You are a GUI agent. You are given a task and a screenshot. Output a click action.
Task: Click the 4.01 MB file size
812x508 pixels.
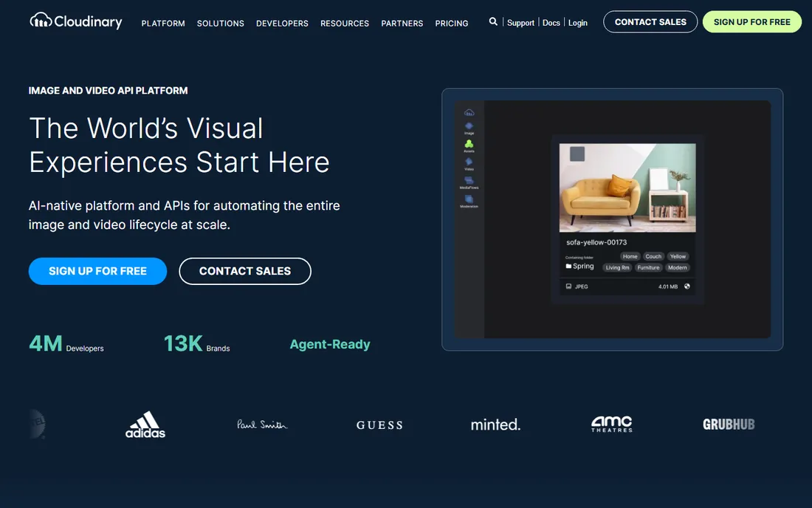click(668, 286)
